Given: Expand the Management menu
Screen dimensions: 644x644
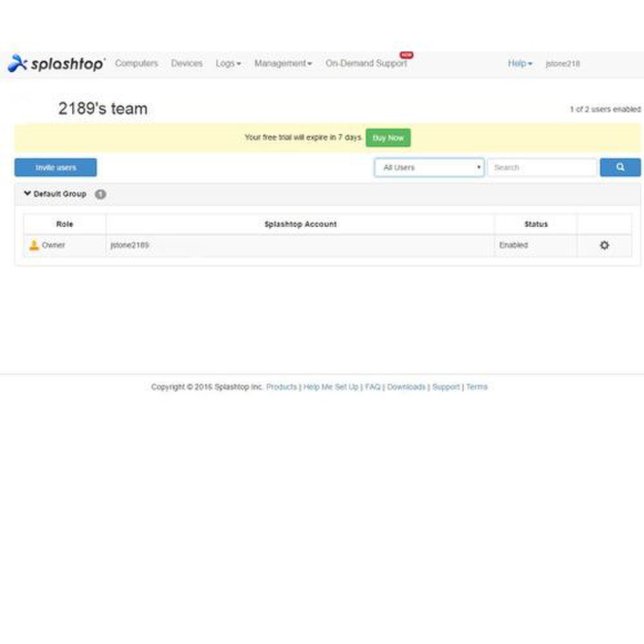Looking at the screenshot, I should (x=283, y=64).
